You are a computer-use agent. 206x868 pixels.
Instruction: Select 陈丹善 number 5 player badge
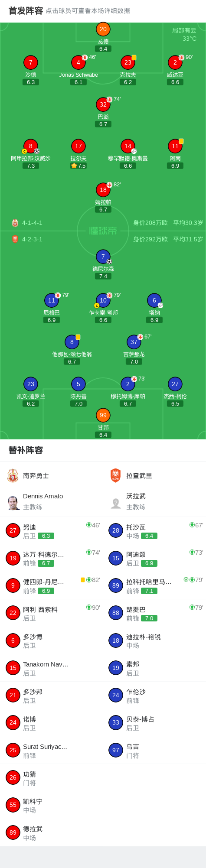click(78, 384)
